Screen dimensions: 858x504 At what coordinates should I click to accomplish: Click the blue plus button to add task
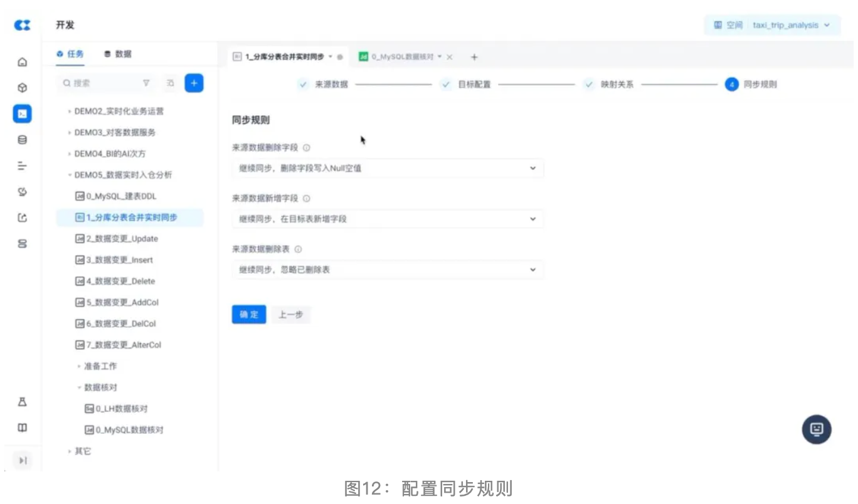[194, 83]
